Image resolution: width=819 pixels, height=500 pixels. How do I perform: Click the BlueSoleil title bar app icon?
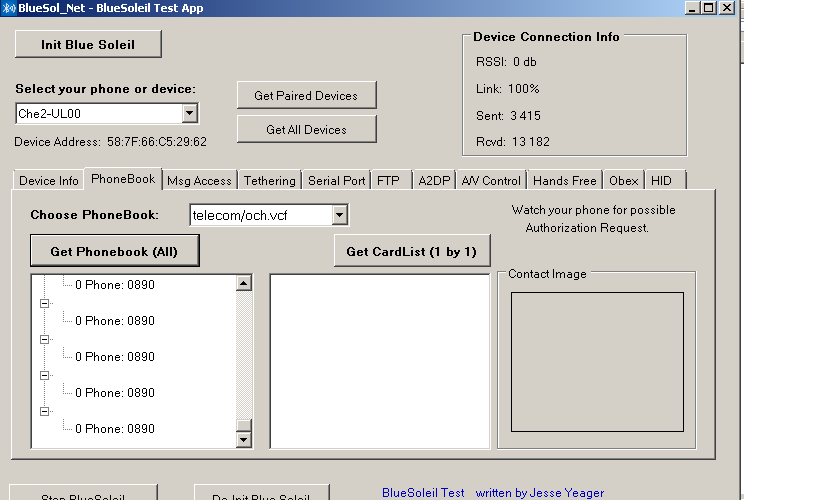point(9,8)
